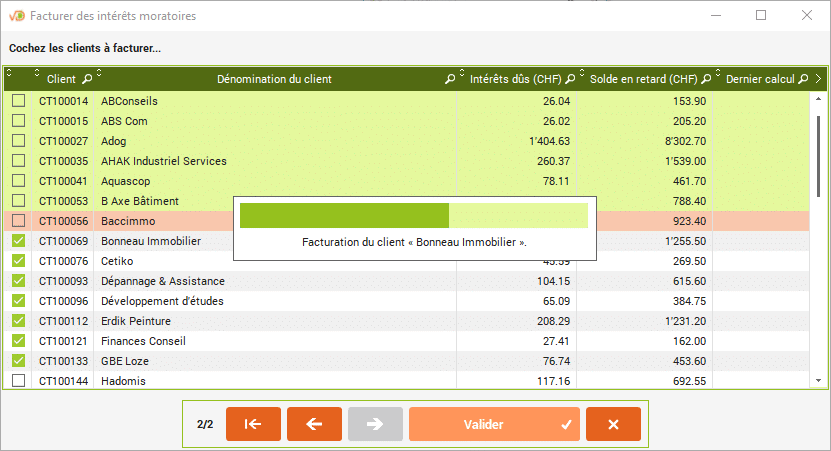
Task: Click the search icon in Client column
Action: (87, 79)
